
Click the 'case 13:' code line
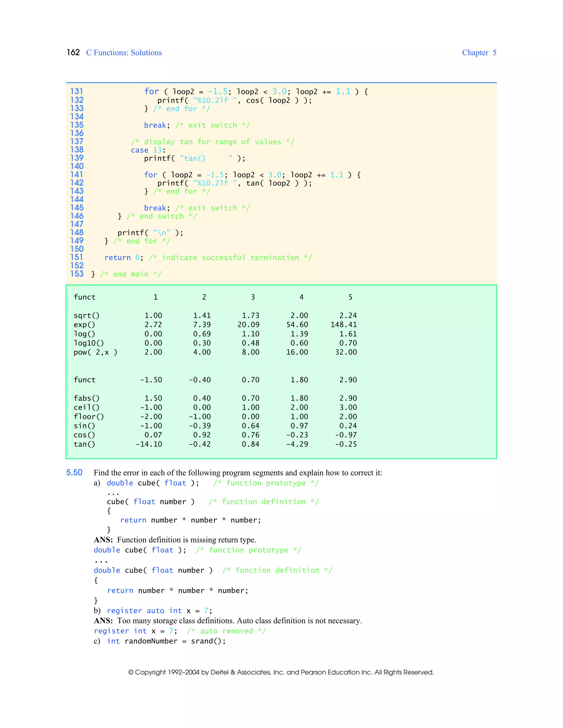pos(148,150)
